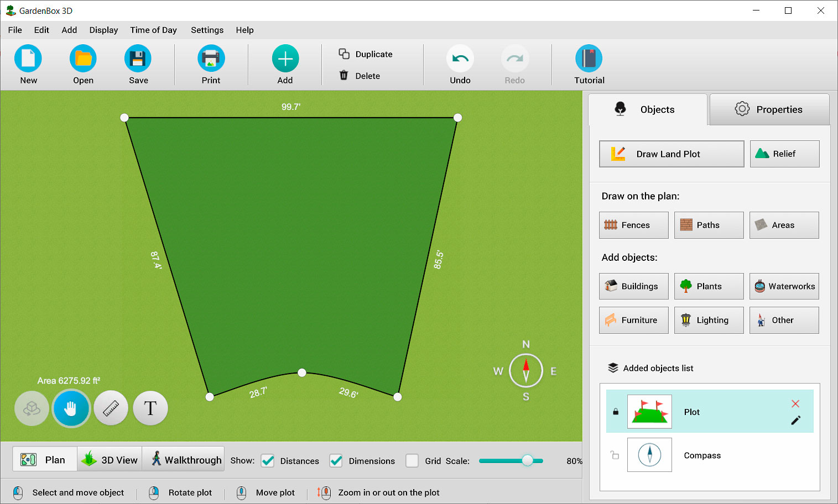Image resolution: width=838 pixels, height=504 pixels.
Task: Switch to Plan view
Action: (x=45, y=459)
